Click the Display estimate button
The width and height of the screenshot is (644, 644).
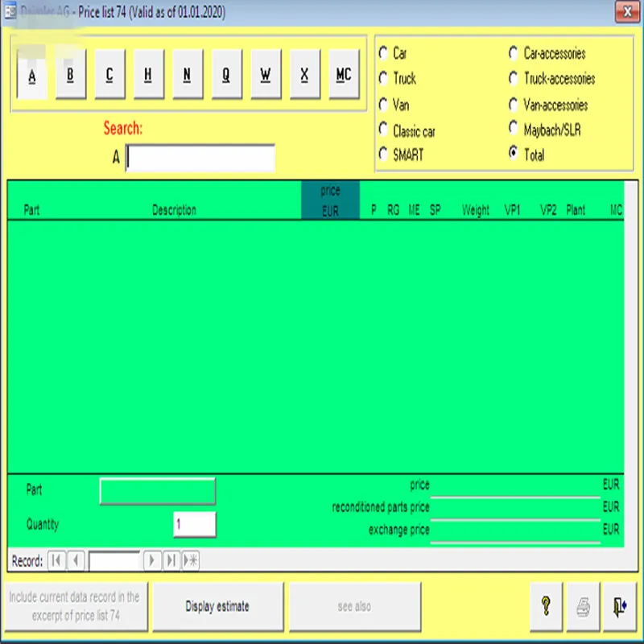coord(217,606)
